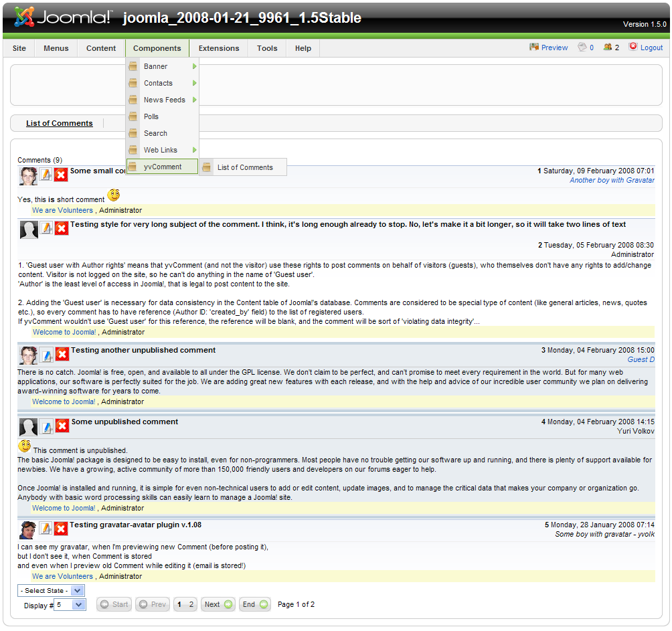This screenshot has width=672, height=631.
Task: Open the Menus menu
Action: click(x=56, y=48)
